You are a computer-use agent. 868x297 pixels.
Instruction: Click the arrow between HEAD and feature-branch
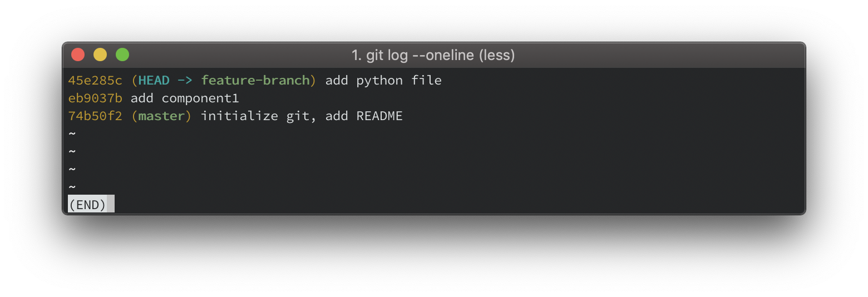[x=185, y=81]
